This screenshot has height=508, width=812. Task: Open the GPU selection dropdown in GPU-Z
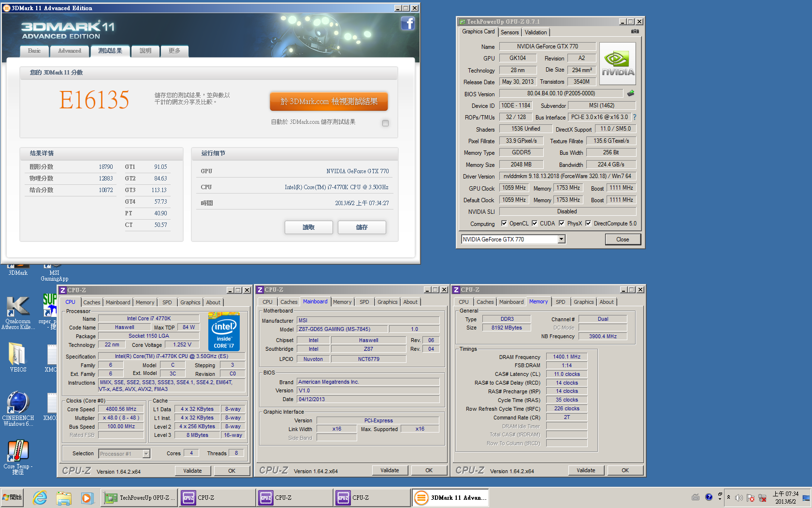coord(561,239)
